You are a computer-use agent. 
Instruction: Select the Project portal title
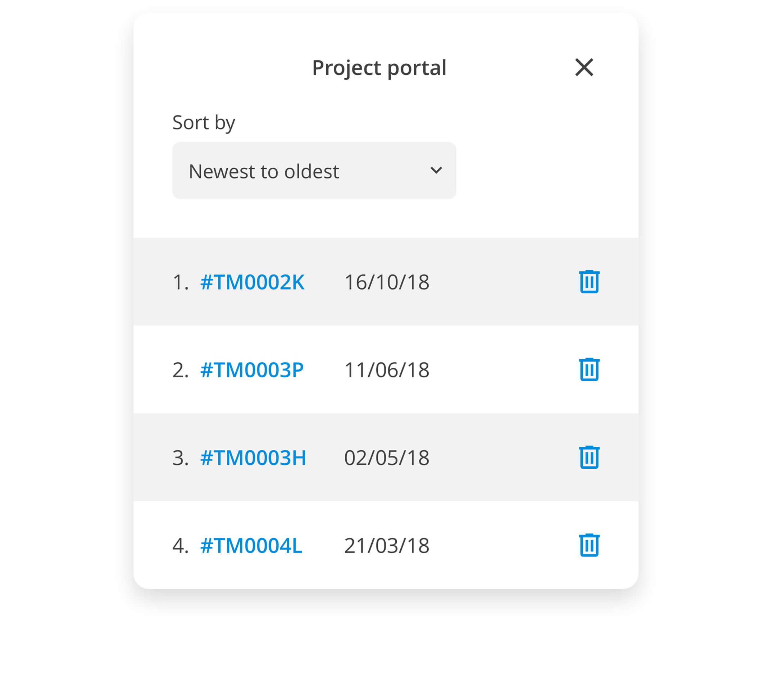[x=379, y=67]
